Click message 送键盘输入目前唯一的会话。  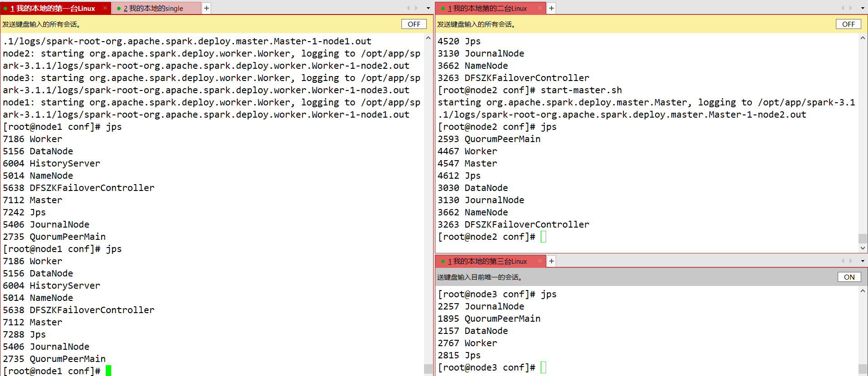point(480,277)
